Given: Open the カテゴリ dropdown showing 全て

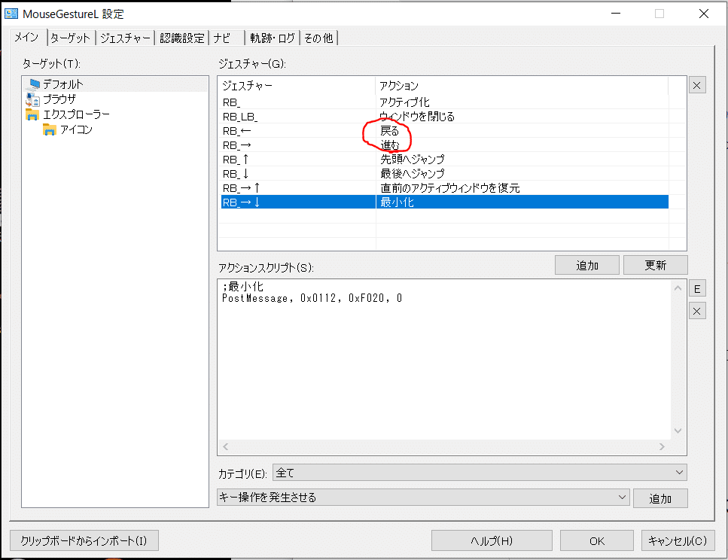Looking at the screenshot, I should point(480,473).
